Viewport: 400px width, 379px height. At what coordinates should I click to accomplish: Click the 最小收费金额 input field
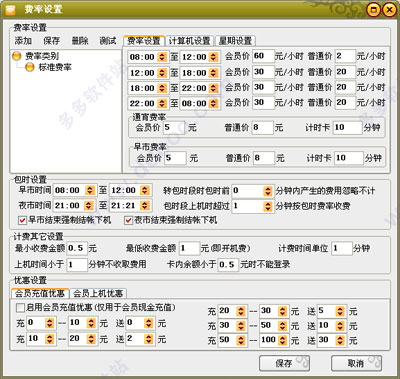tap(77, 248)
